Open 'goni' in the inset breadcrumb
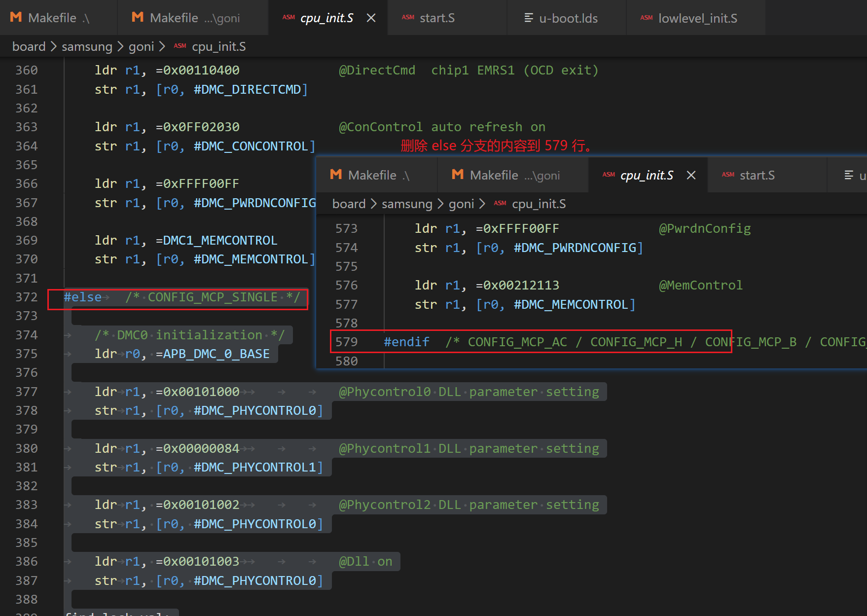This screenshot has height=616, width=867. (x=461, y=204)
